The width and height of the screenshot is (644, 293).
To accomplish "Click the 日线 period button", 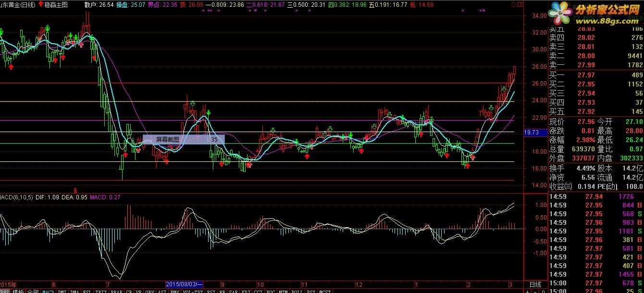I will tap(535, 284).
